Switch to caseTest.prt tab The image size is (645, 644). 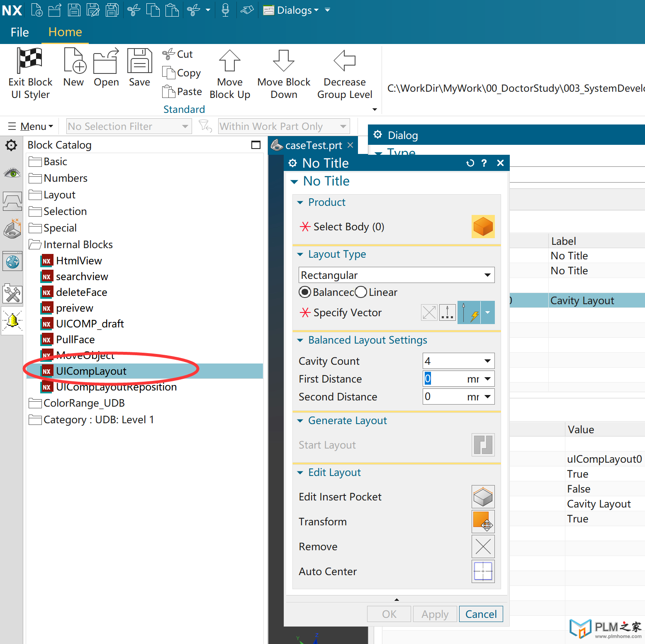point(313,145)
